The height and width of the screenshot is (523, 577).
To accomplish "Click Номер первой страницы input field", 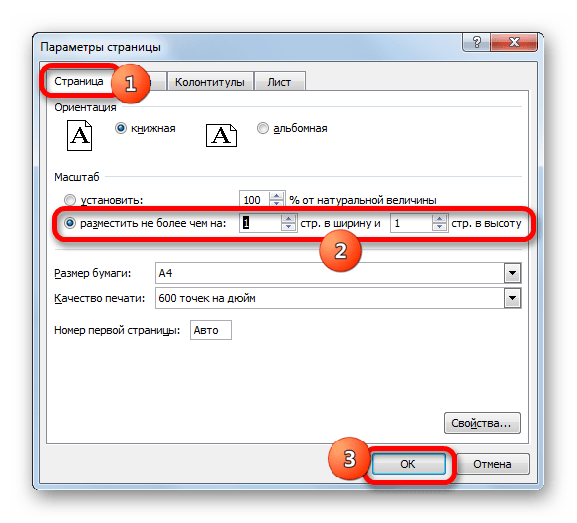I will [211, 330].
